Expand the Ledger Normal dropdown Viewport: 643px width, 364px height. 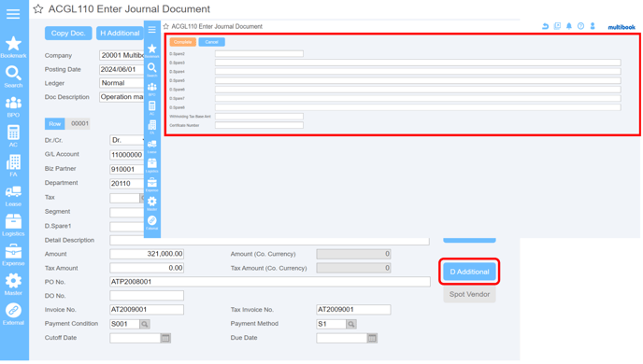[x=121, y=83]
